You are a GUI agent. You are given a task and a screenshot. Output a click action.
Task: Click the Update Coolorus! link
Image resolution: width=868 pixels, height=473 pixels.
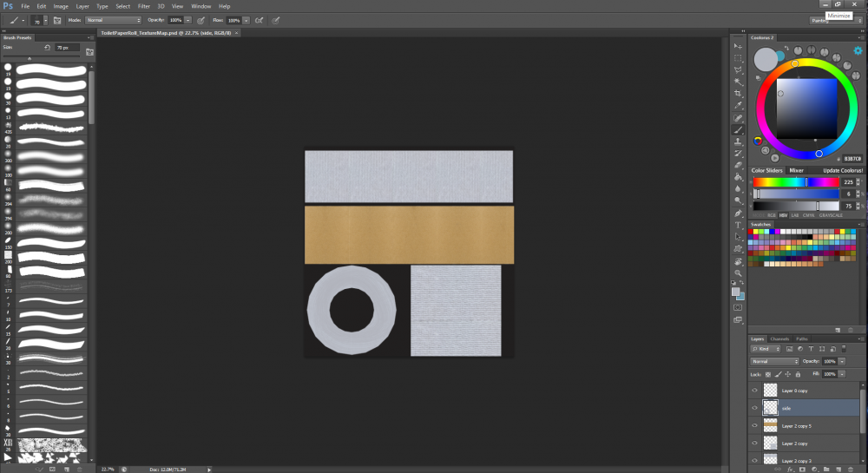point(841,170)
